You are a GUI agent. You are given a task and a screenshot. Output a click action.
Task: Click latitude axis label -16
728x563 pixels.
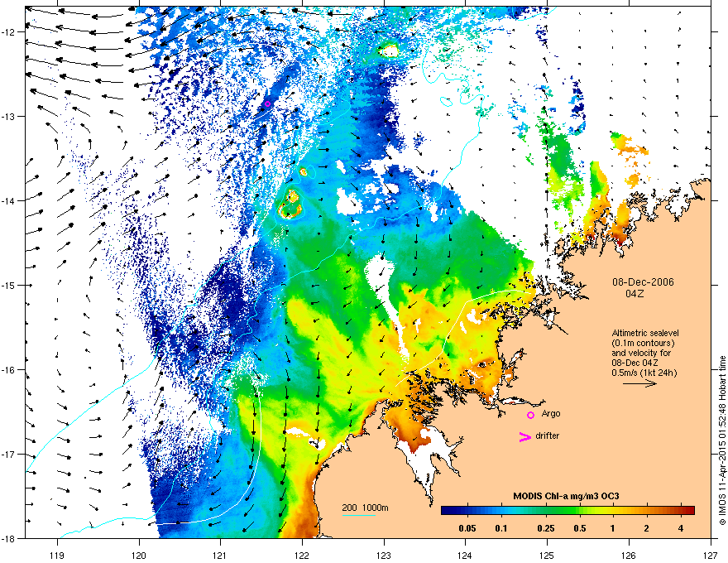coord(9,370)
